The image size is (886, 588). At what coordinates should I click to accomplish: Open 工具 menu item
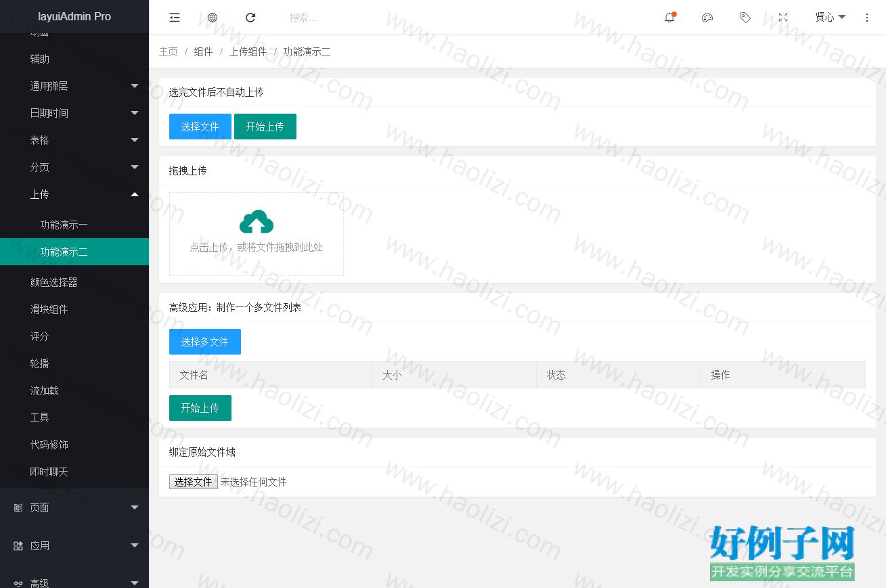[74, 417]
